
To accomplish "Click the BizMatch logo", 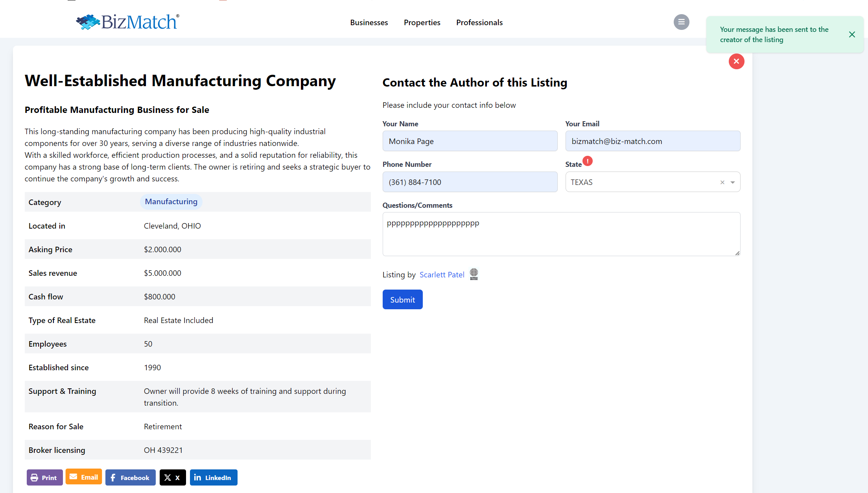I will (x=127, y=22).
